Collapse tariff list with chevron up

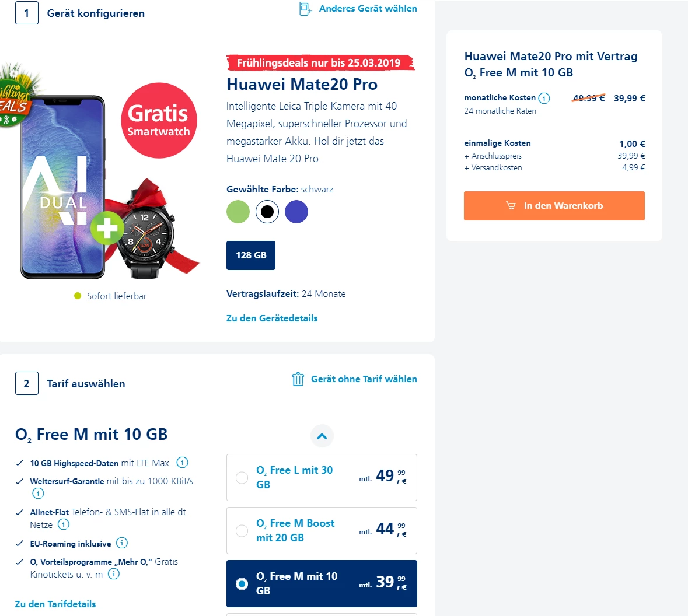[x=322, y=436]
